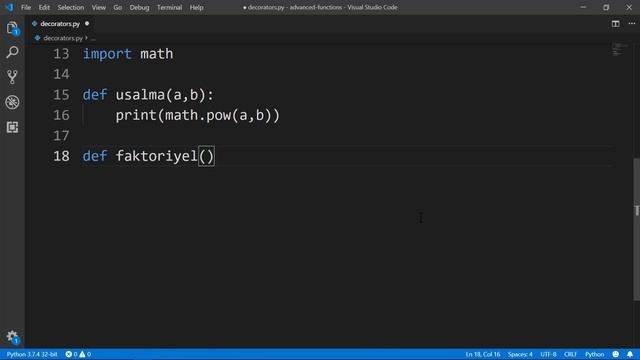Open the Debug view icon
The height and width of the screenshot is (360, 640).
[12, 102]
